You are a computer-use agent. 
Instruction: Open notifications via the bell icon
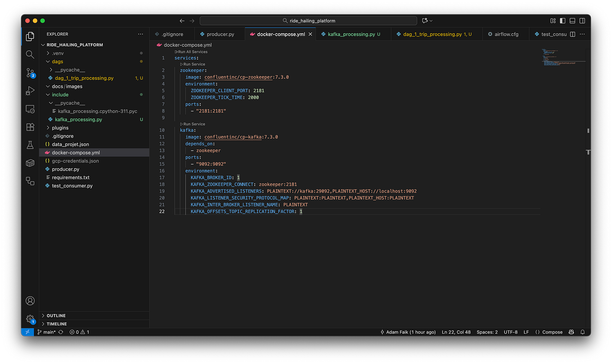tap(582, 332)
